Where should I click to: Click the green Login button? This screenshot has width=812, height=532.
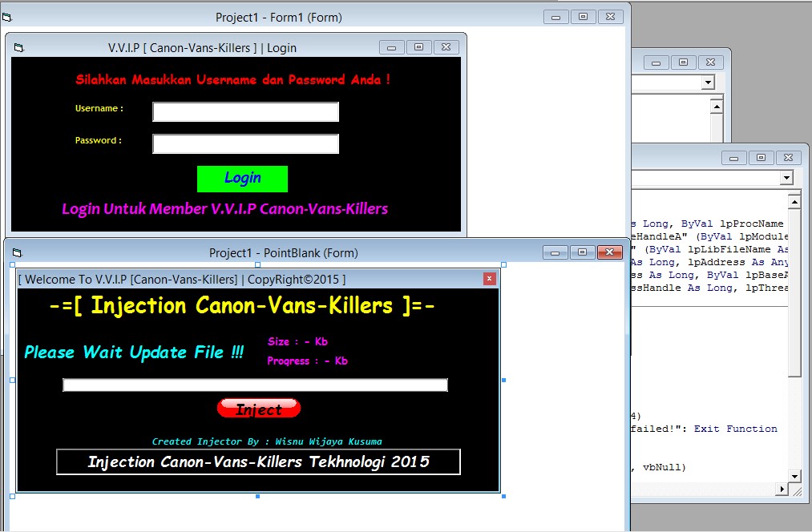point(242,179)
